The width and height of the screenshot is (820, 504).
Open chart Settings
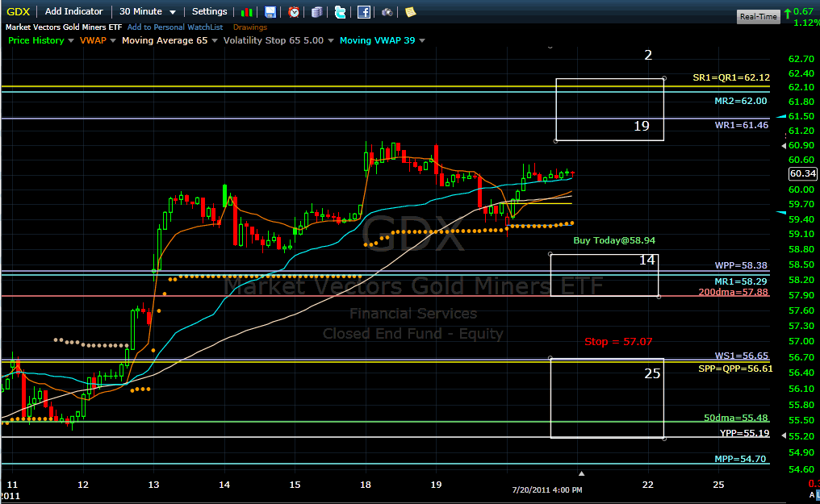pos(209,11)
